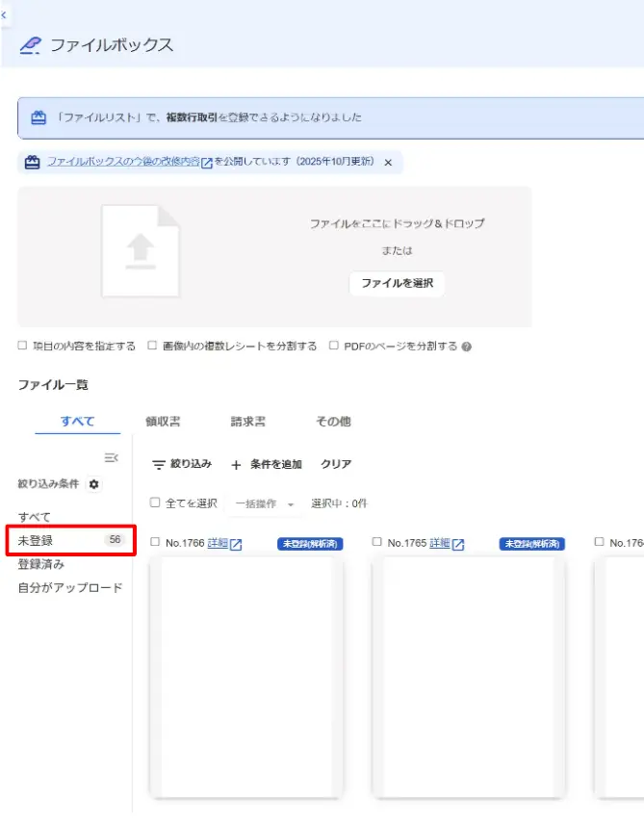The image size is (644, 824).
Task: Click the filter lines icon next to 絞り込み
Action: [x=158, y=465]
